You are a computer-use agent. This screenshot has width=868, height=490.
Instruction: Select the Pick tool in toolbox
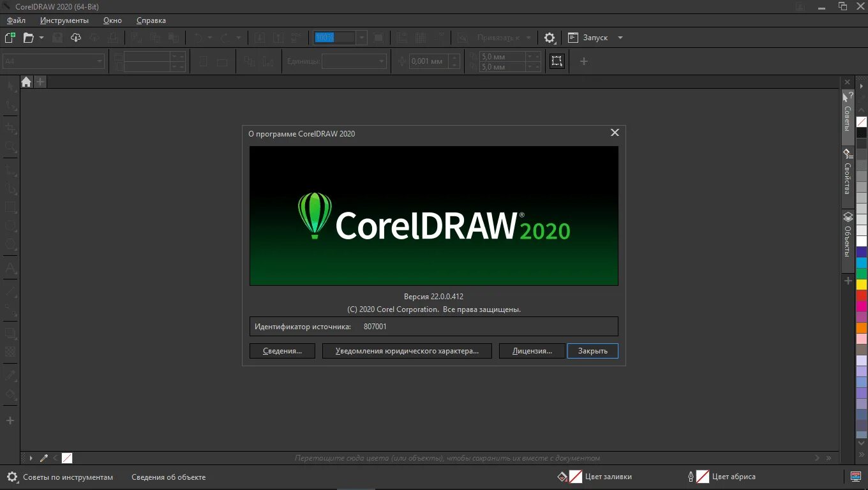pos(10,86)
